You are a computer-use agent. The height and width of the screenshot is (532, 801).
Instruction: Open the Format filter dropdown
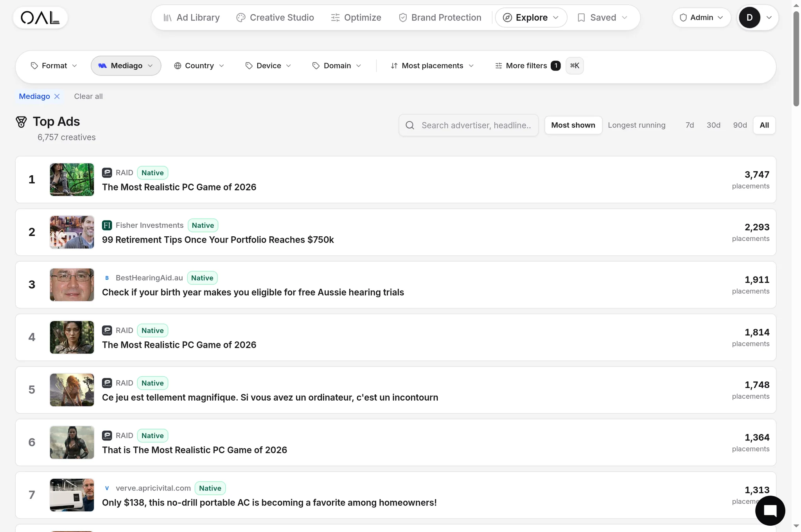[54, 66]
